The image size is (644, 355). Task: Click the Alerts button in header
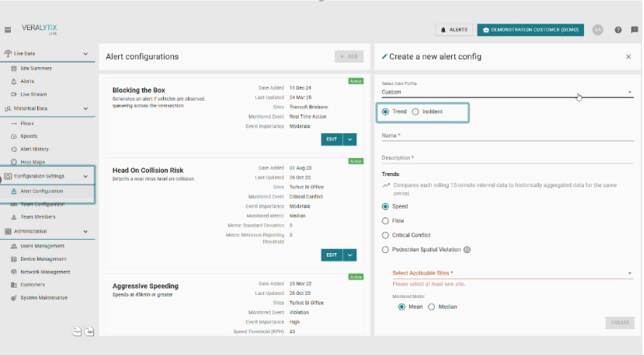[454, 30]
